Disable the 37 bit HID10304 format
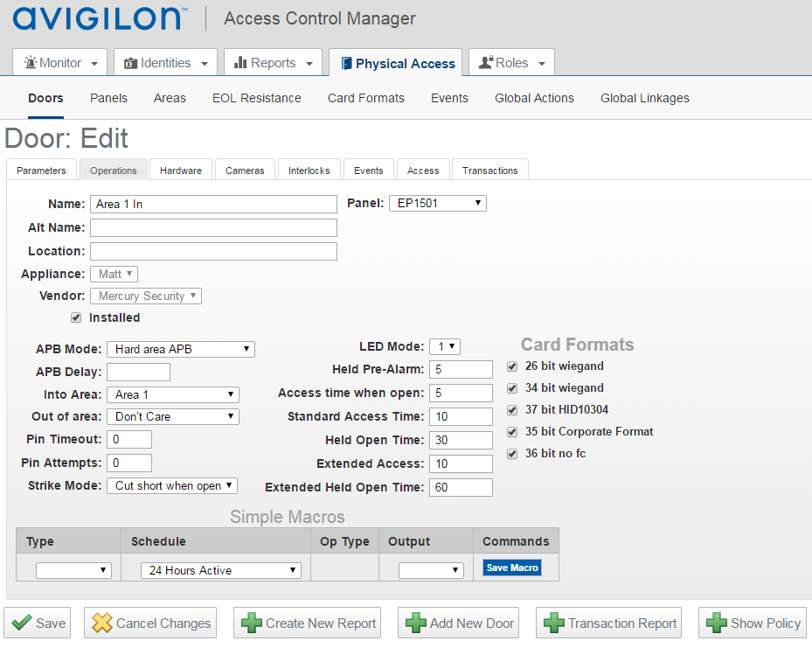 512,410
